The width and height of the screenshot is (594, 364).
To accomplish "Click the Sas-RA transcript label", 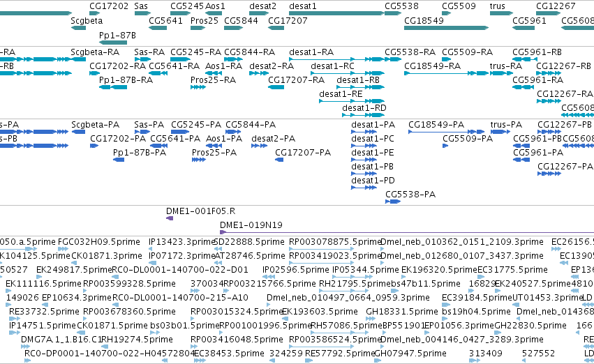I will [x=149, y=52].
